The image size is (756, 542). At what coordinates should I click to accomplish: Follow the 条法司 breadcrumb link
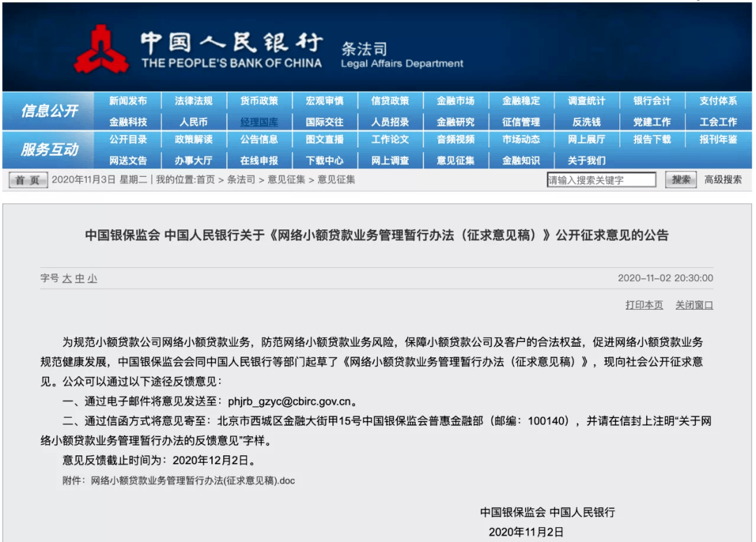coord(241,180)
